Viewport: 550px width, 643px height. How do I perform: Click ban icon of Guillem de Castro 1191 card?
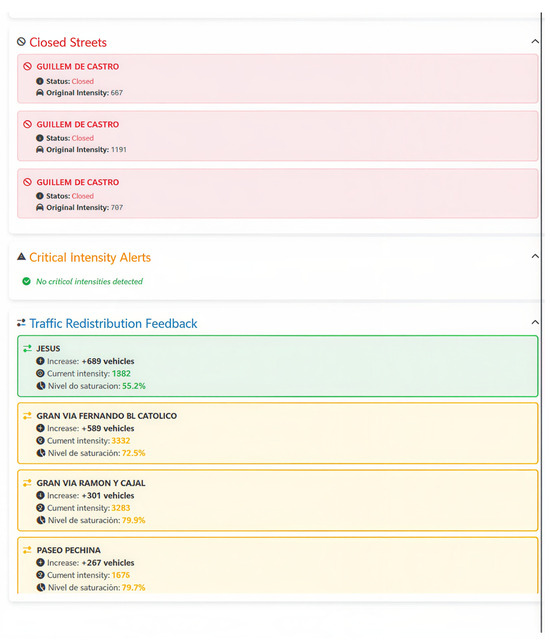click(x=27, y=124)
